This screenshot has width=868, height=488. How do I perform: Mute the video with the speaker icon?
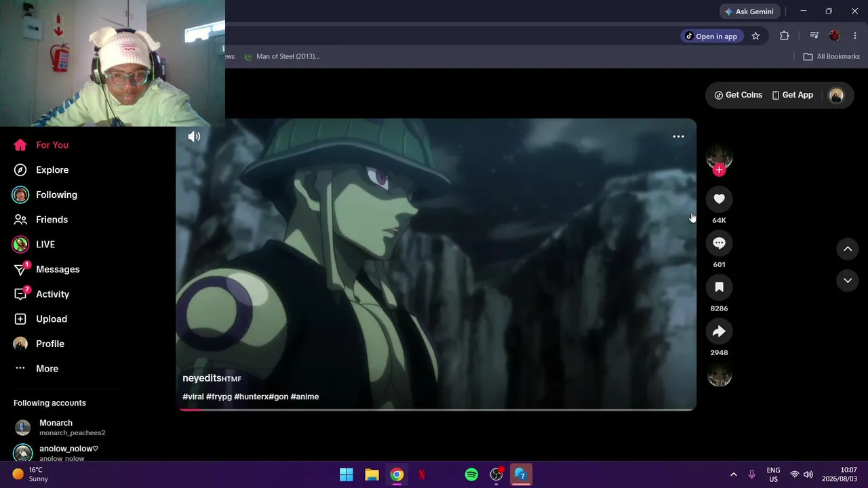[194, 137]
